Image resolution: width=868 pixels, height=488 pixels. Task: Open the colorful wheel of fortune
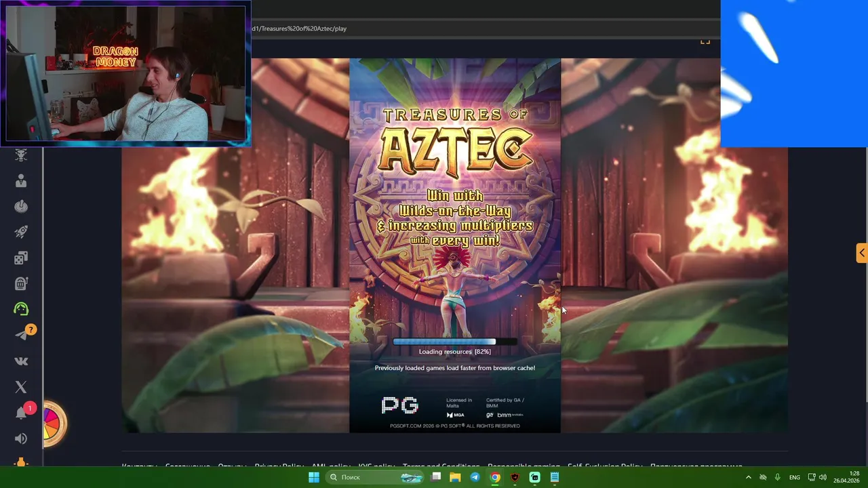(x=54, y=424)
